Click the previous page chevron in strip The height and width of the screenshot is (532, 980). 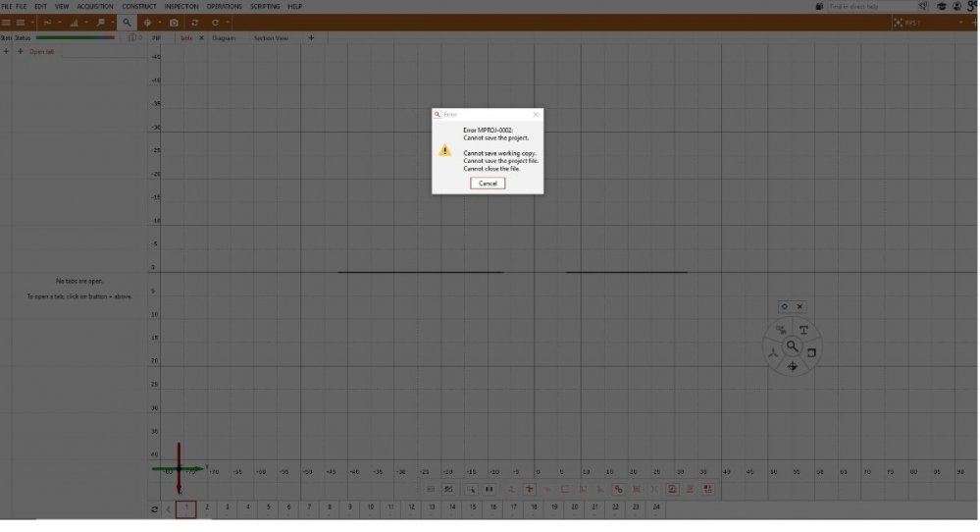[168, 509]
